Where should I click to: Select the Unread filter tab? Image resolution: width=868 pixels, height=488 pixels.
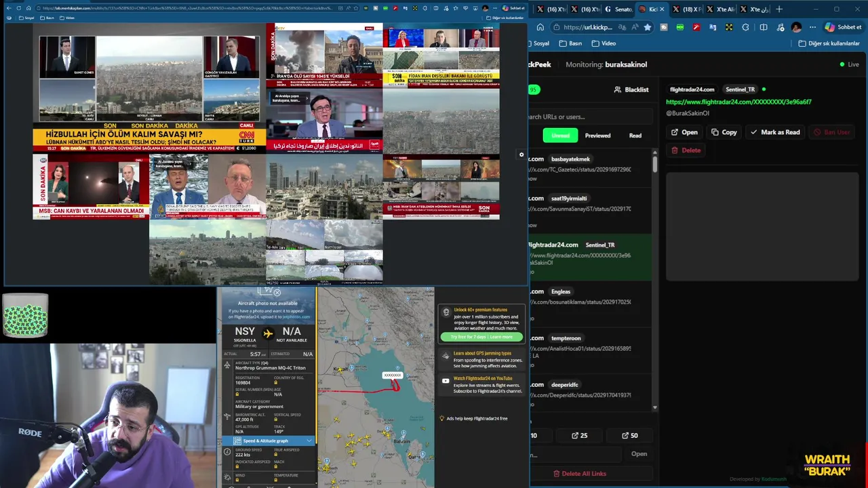tap(560, 136)
